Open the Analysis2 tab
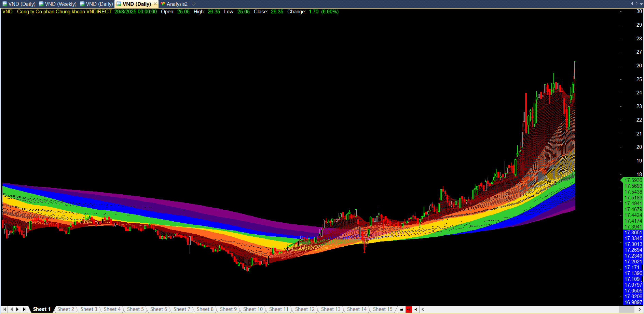The width and height of the screenshot is (644, 314). (177, 4)
